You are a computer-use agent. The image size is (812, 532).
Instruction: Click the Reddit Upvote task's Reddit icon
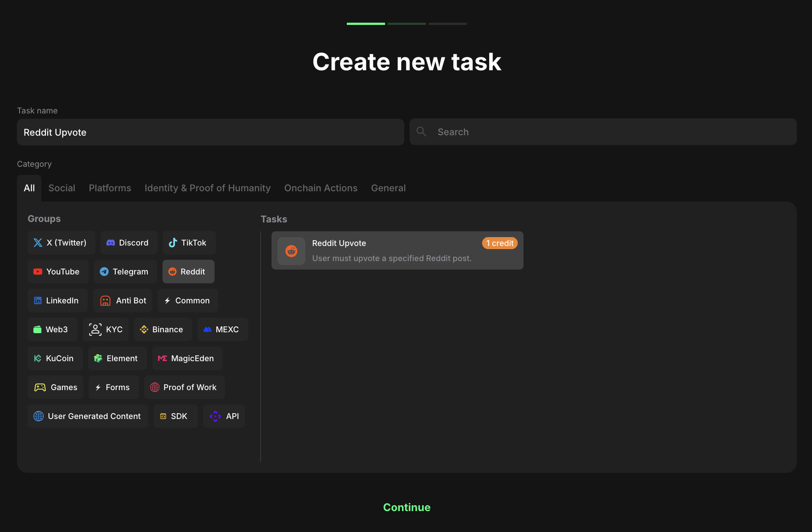[x=291, y=251]
